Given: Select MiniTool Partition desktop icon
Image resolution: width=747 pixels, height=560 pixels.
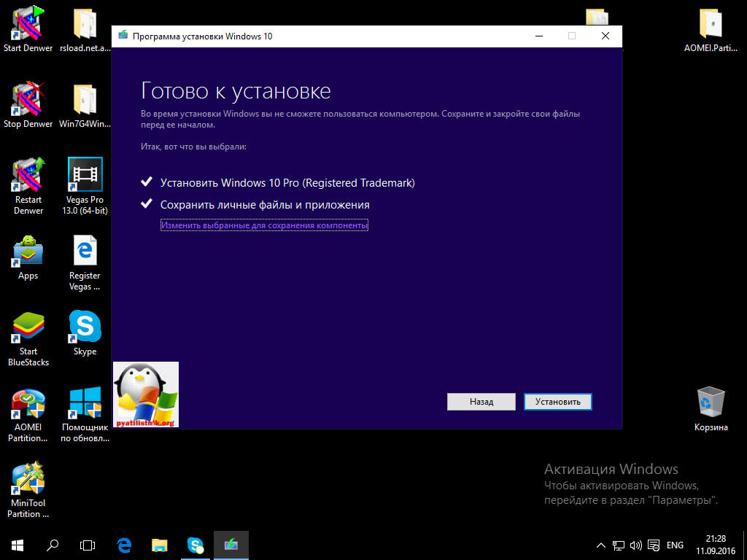Looking at the screenshot, I should [28, 481].
